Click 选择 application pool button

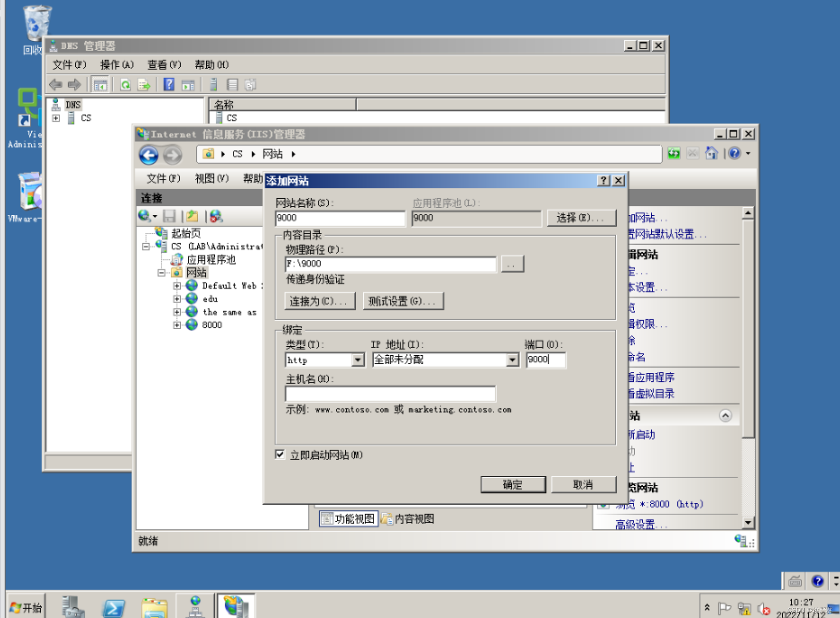[x=581, y=218]
